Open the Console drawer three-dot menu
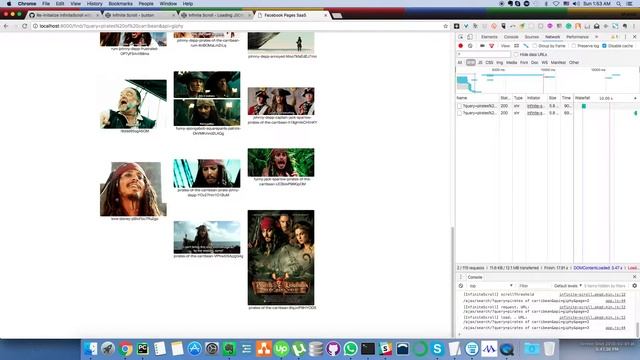 pos(461,277)
